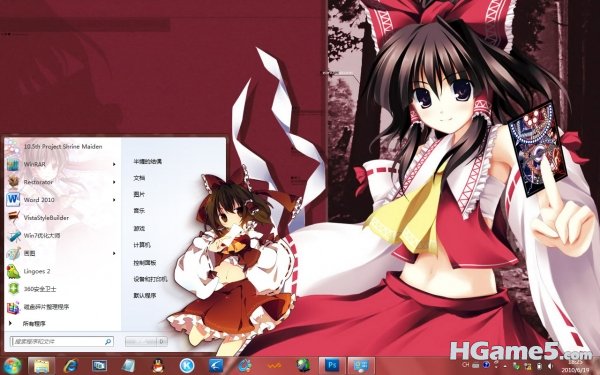The width and height of the screenshot is (600, 375).
Task: Open 音乐 (Music) link
Action: pos(139,211)
